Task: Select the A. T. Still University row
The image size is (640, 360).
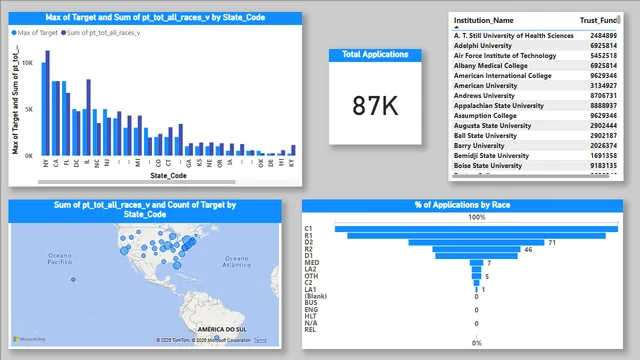Action: (x=535, y=36)
